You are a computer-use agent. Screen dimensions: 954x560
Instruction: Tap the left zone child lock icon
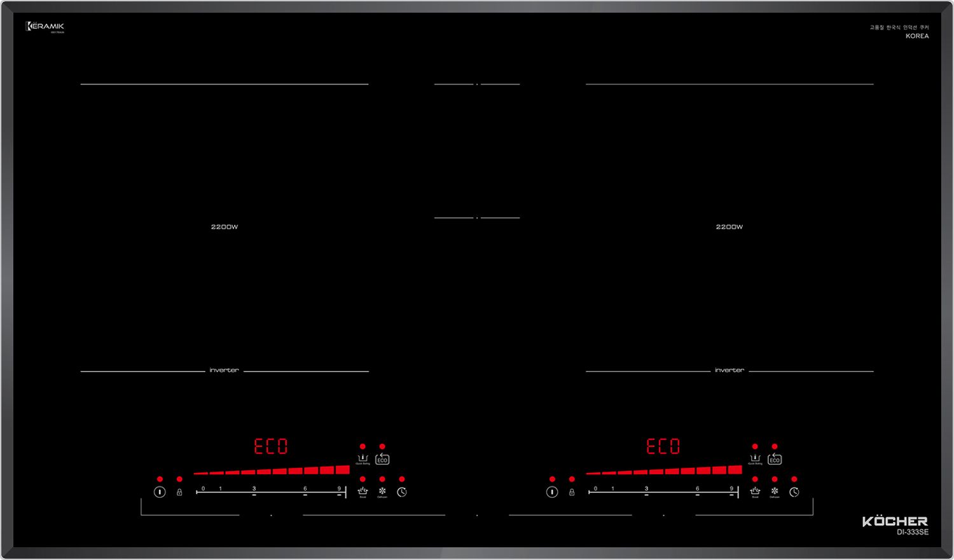[179, 492]
